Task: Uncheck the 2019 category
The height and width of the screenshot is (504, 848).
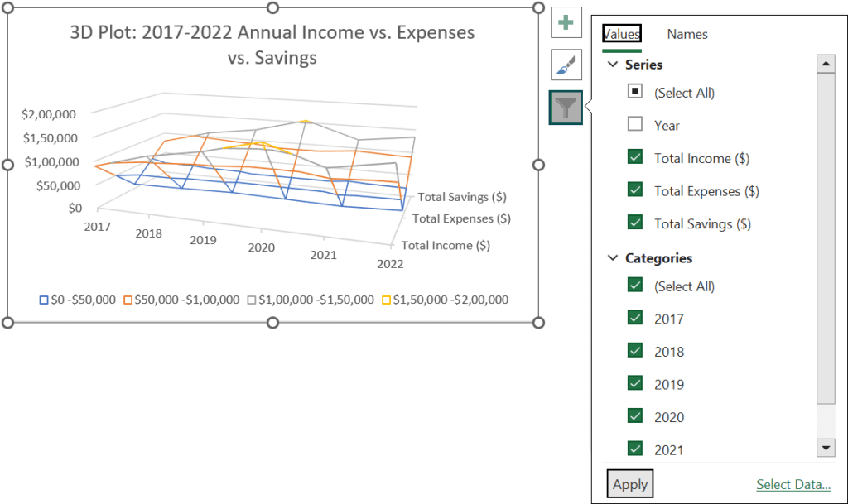Action: [635, 383]
